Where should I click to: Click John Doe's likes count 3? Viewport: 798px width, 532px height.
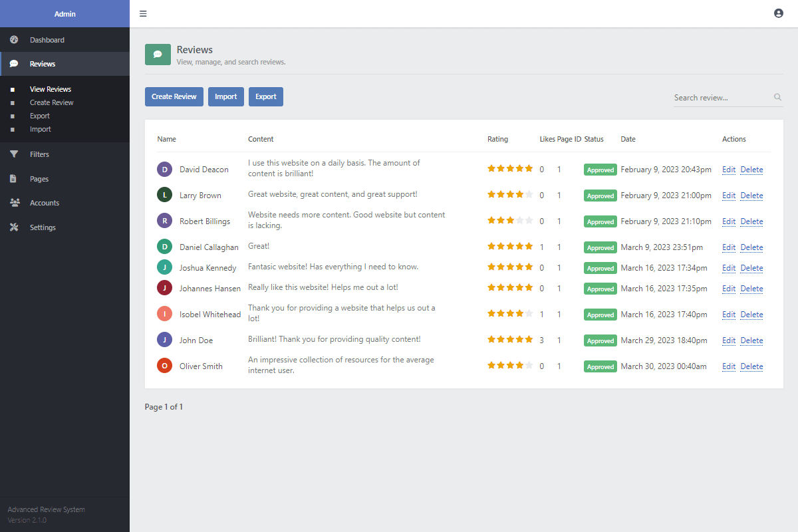click(542, 340)
